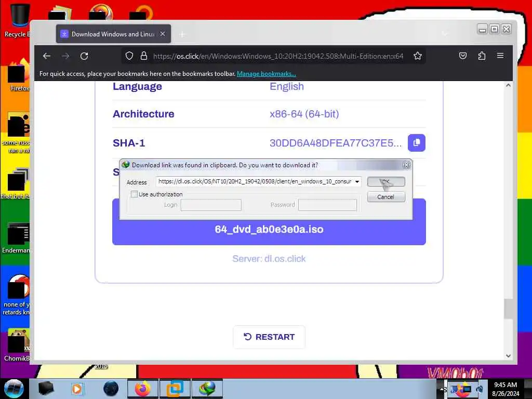Screen dimensions: 532x399
Task: Click the site padlock security icon
Action: (x=144, y=56)
